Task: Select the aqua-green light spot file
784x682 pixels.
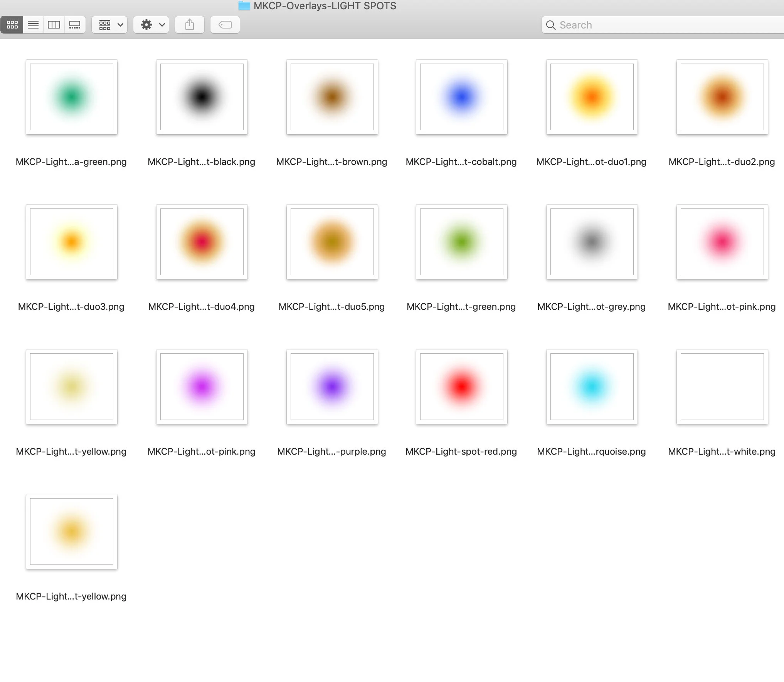Action: [x=71, y=97]
